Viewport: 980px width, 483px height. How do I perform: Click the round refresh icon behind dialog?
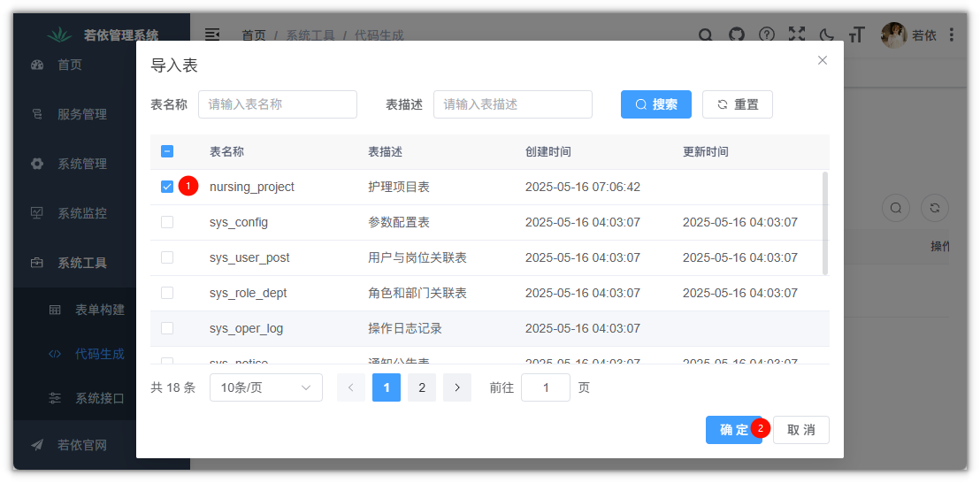[x=935, y=208]
